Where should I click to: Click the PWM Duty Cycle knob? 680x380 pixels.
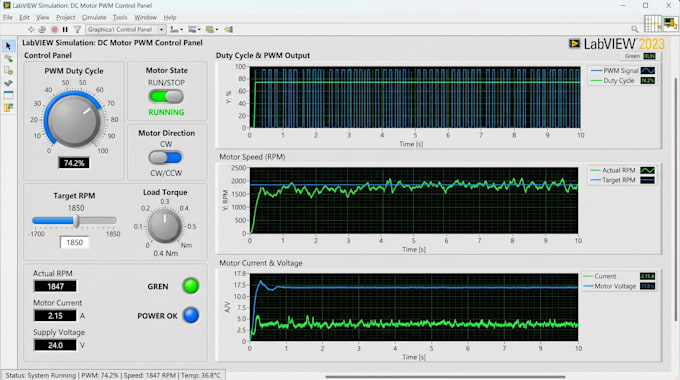click(73, 121)
